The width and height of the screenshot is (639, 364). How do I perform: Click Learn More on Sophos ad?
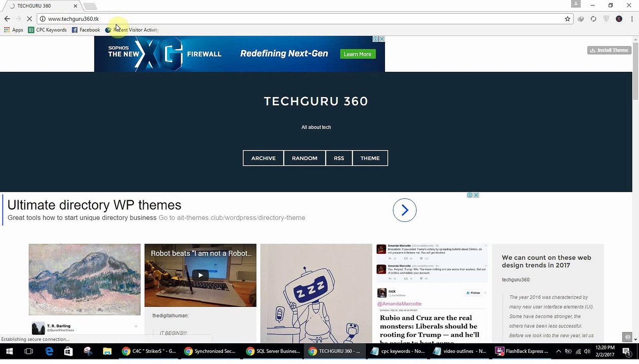(358, 54)
